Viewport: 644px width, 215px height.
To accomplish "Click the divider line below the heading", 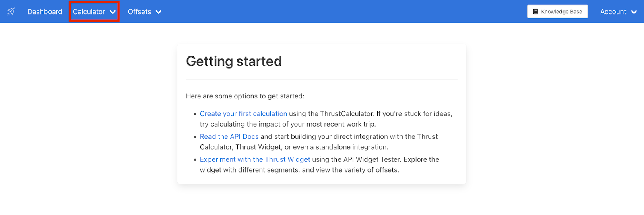I will point(321,79).
